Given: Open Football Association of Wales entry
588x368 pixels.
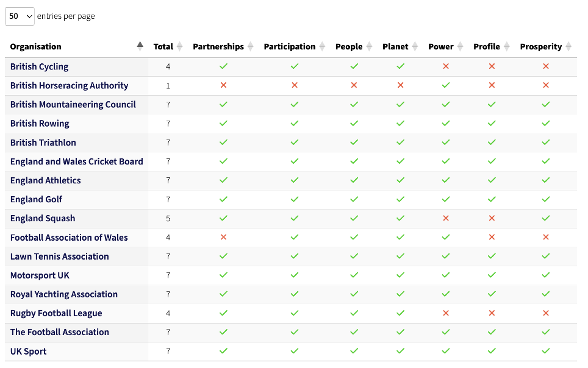Looking at the screenshot, I should (69, 238).
